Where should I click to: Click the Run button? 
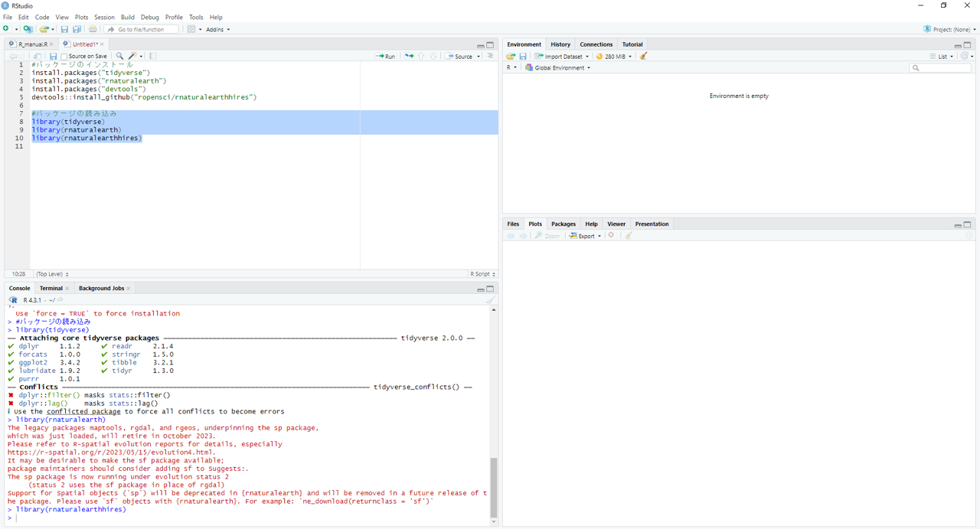pyautogui.click(x=385, y=56)
